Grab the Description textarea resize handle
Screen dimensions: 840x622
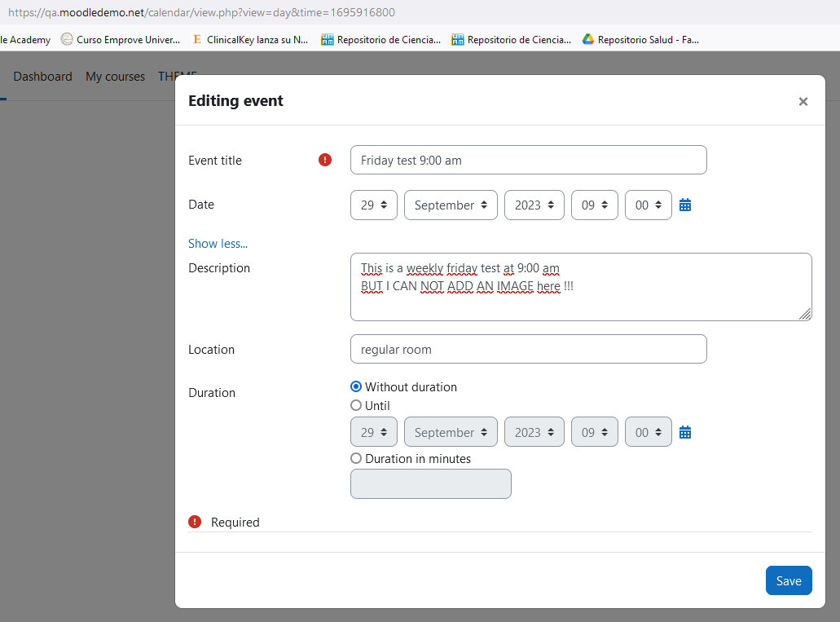[805, 314]
